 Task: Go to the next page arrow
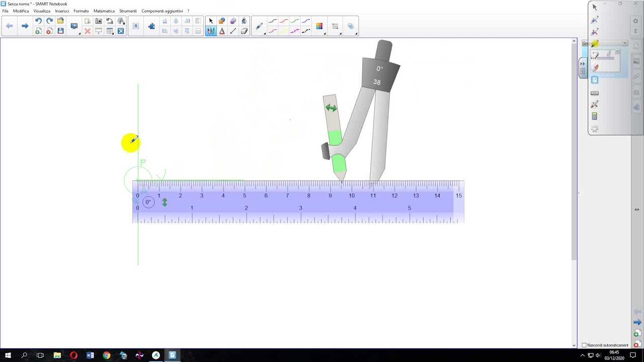click(25, 26)
